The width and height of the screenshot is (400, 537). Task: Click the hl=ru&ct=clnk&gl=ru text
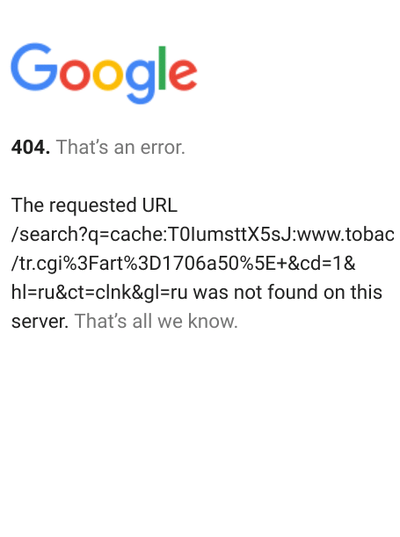(x=99, y=293)
